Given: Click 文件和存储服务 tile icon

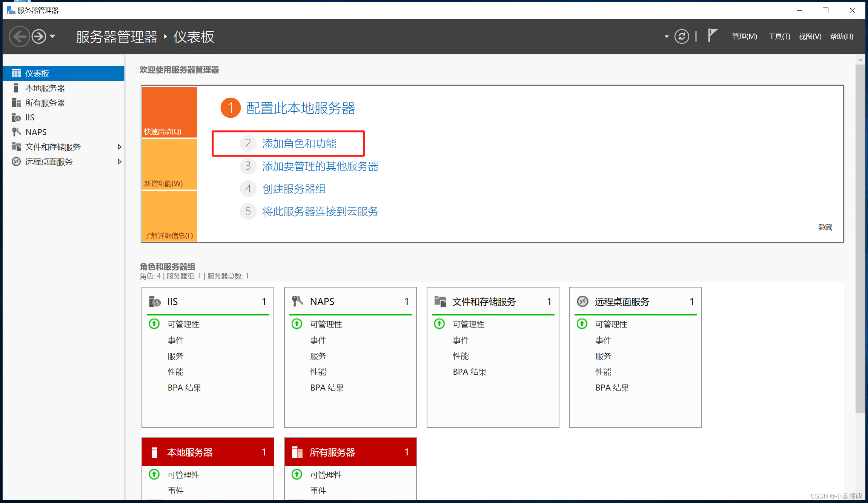Looking at the screenshot, I should click(x=440, y=301).
